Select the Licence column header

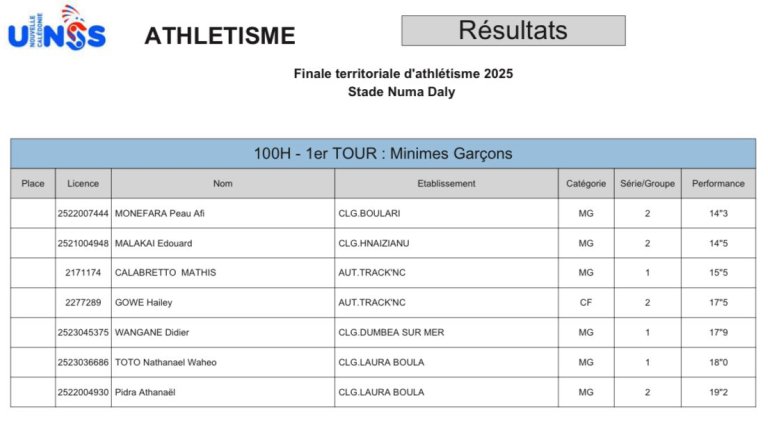coord(83,184)
